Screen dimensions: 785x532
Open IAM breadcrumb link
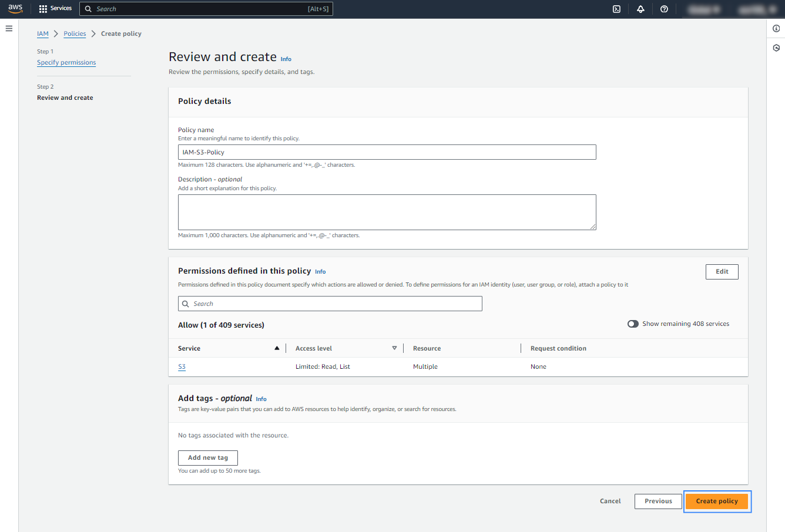pyautogui.click(x=43, y=33)
